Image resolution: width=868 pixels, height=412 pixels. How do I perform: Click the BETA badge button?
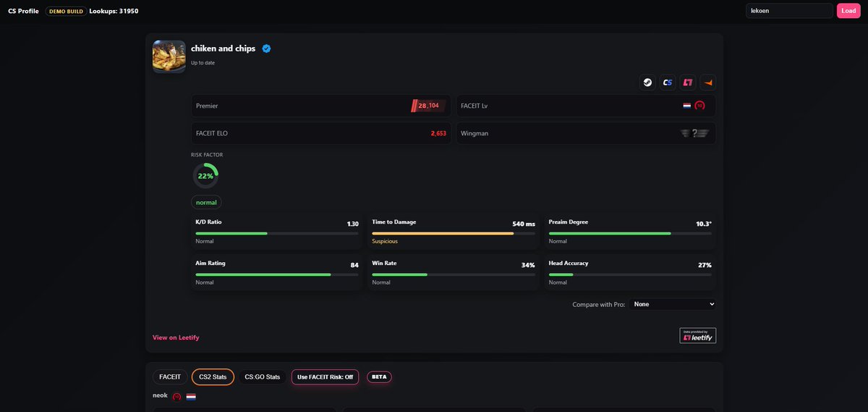(380, 377)
